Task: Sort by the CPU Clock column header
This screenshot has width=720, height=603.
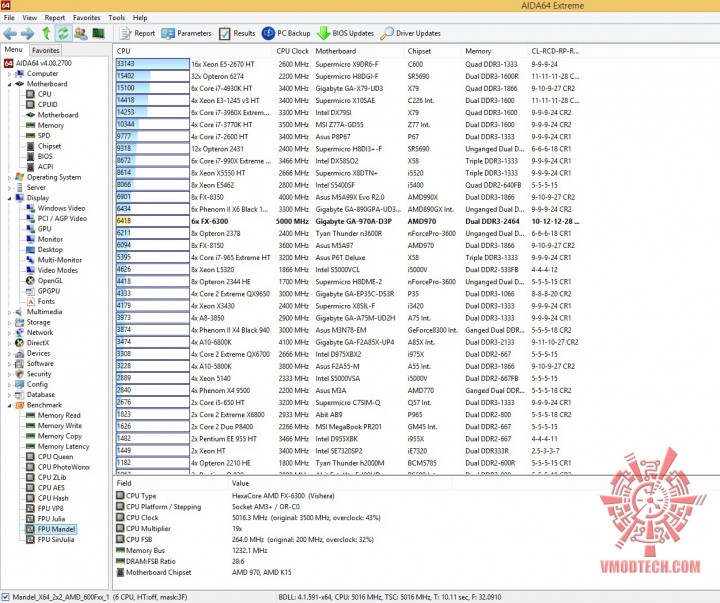Action: (x=292, y=51)
